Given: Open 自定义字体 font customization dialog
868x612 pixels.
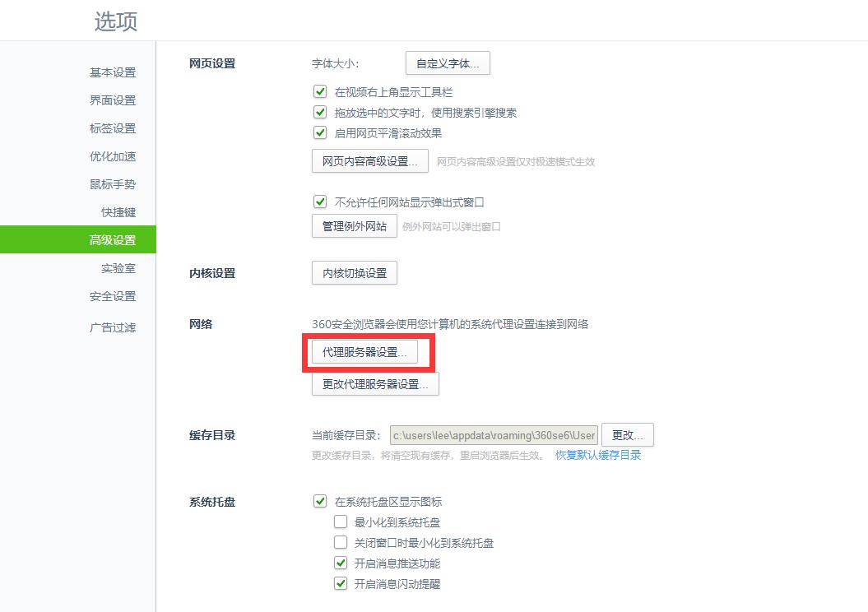Looking at the screenshot, I should (448, 63).
